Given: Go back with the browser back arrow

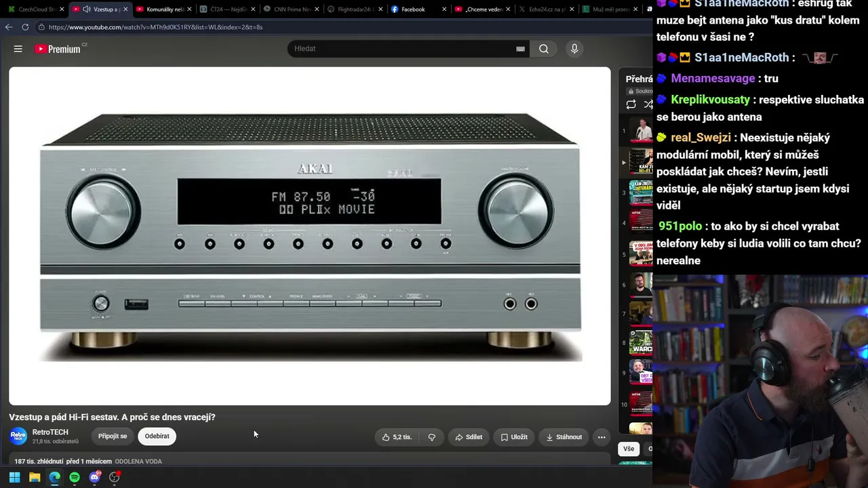Looking at the screenshot, I should pos(9,27).
